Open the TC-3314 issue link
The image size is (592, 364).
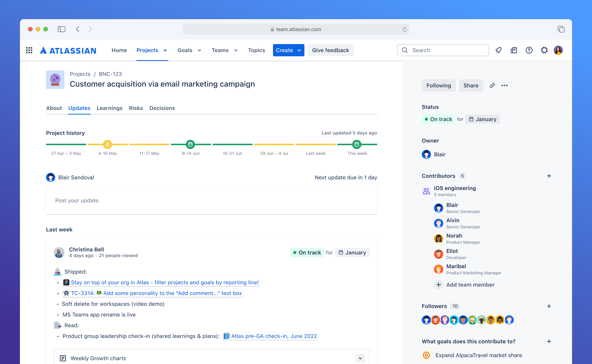pyautogui.click(x=153, y=293)
